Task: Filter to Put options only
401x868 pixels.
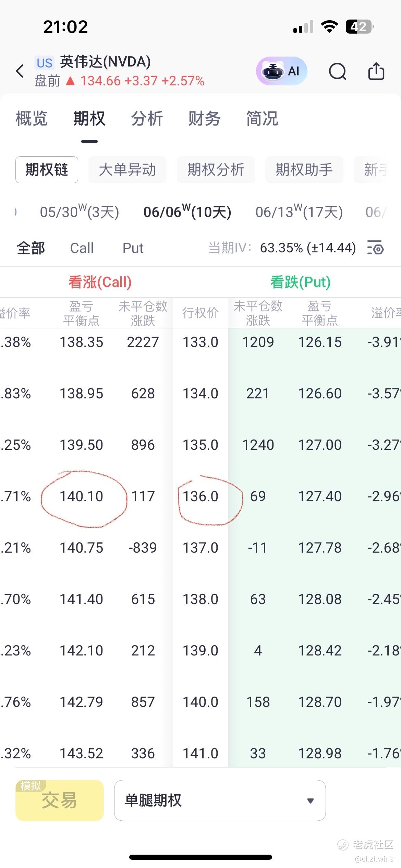Action: (133, 248)
